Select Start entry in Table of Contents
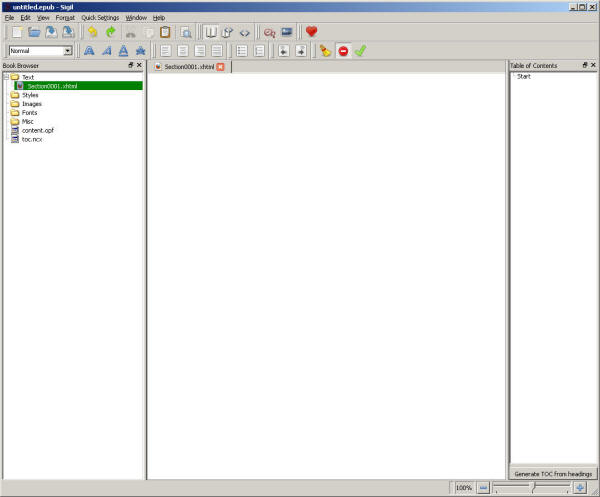This screenshot has height=497, width=600. tap(523, 76)
